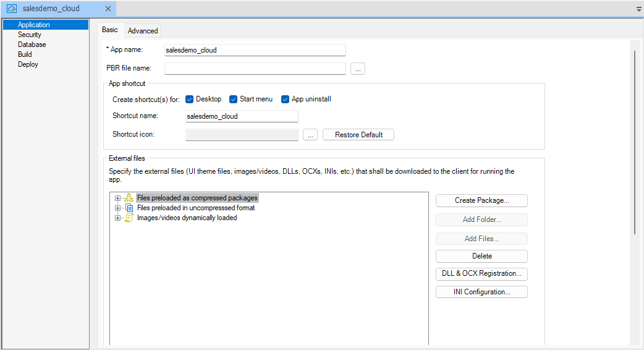Click the vertical scrollbar on the right

pos(635,142)
